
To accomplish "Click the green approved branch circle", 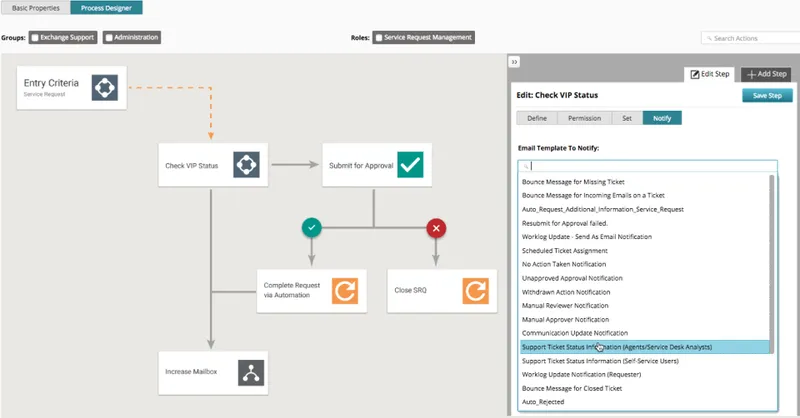I will pyautogui.click(x=312, y=228).
